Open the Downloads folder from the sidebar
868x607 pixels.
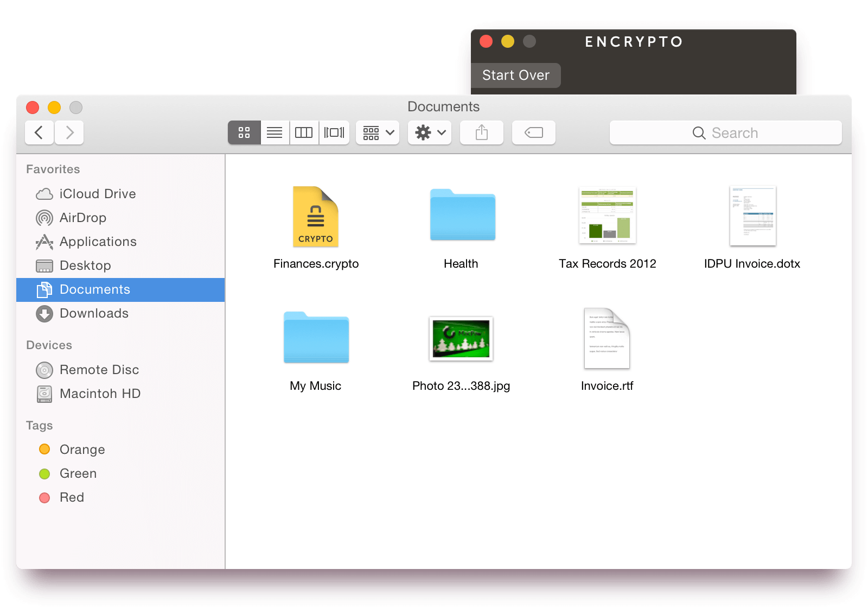pyautogui.click(x=94, y=313)
